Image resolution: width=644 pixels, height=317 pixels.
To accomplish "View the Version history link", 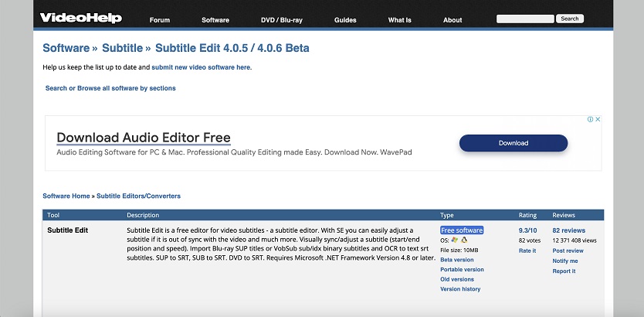I will click(x=460, y=289).
